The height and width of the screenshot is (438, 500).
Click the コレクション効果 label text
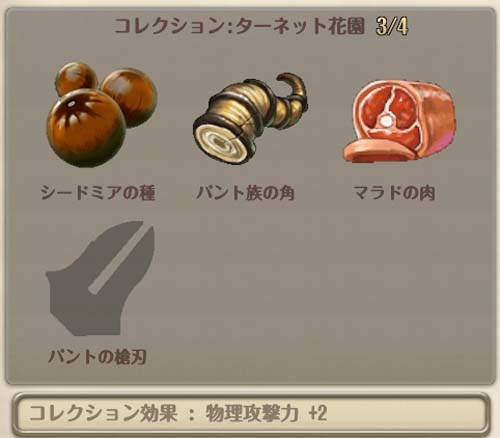coord(103,413)
